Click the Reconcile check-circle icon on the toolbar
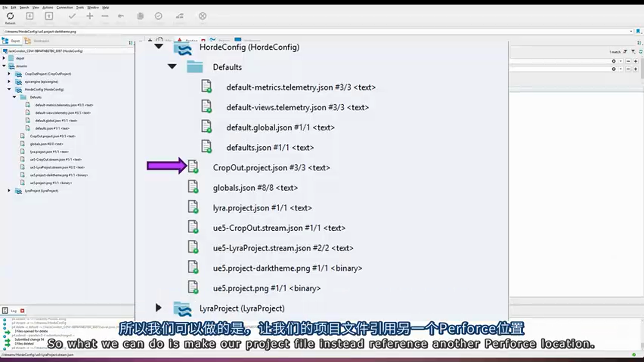The height and width of the screenshot is (362, 644). [x=158, y=16]
